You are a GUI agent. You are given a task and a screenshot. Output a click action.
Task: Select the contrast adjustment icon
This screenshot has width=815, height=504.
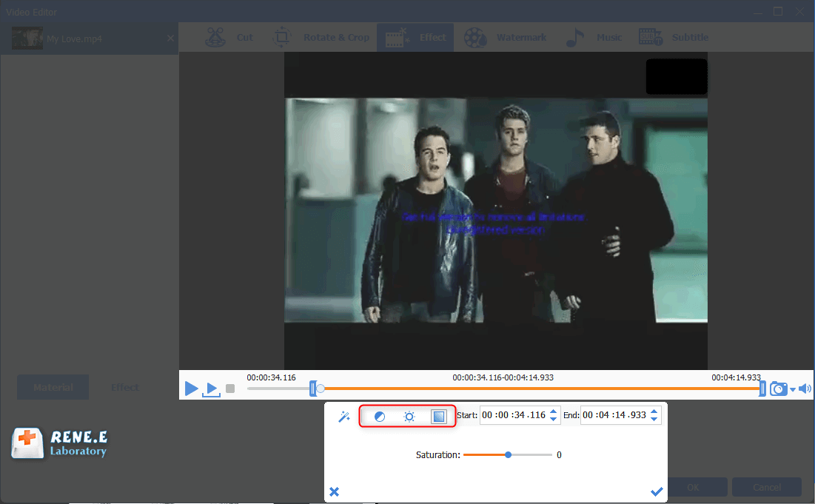point(380,417)
